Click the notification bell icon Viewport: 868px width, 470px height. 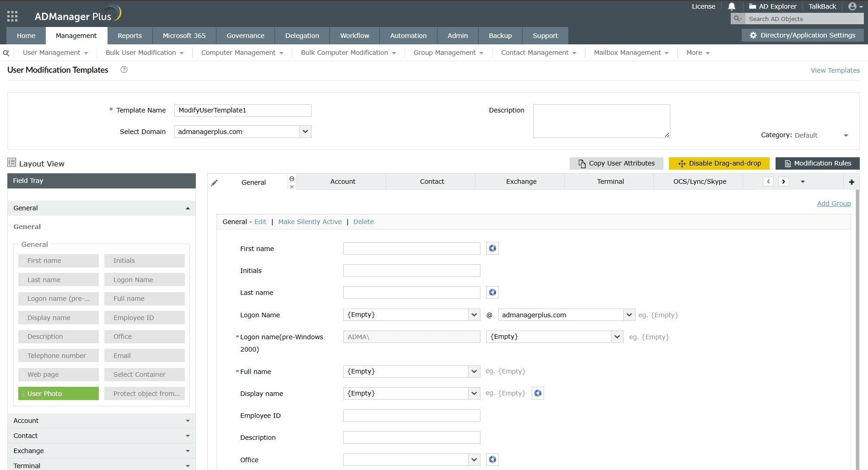(731, 6)
